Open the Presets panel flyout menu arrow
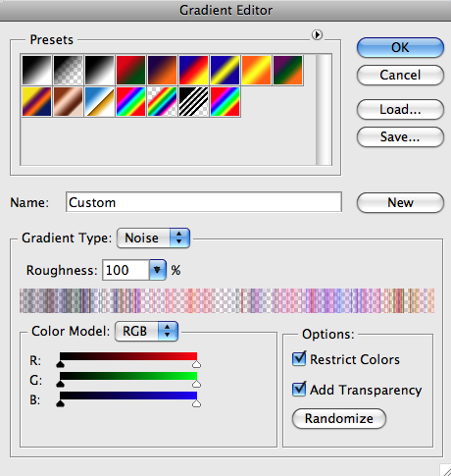 click(317, 34)
